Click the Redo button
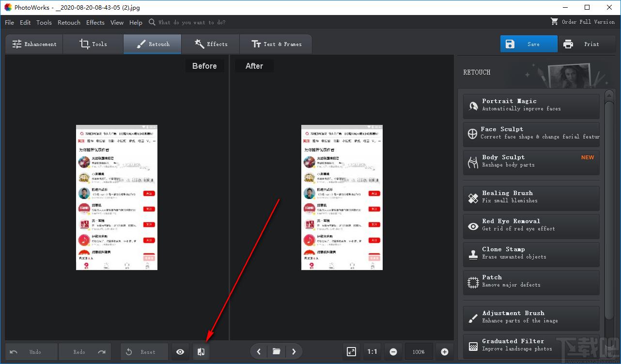This screenshot has height=364, width=621. coord(85,352)
